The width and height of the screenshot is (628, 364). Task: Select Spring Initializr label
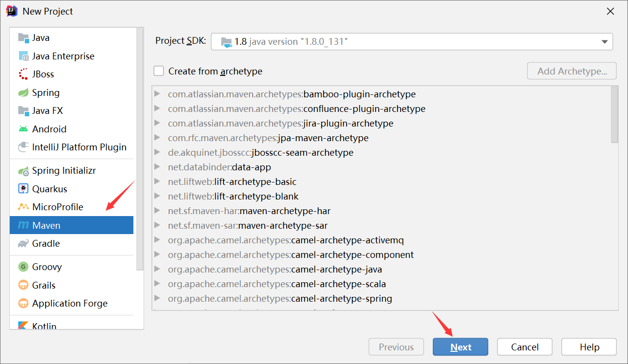tap(64, 171)
